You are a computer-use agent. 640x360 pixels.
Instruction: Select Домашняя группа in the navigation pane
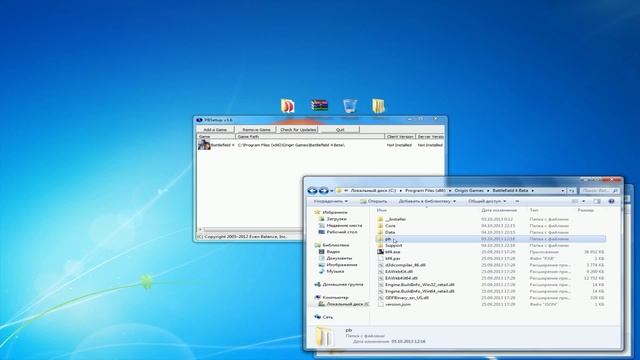pyautogui.click(x=342, y=284)
